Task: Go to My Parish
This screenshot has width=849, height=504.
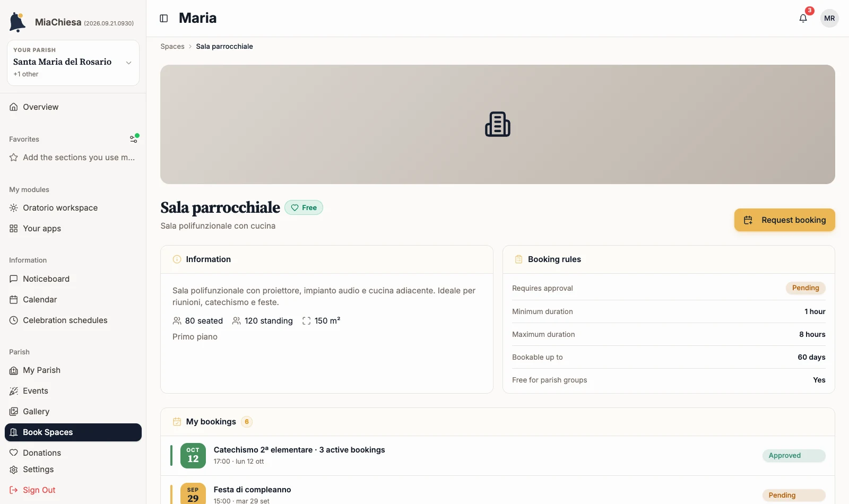Action: 73,370
